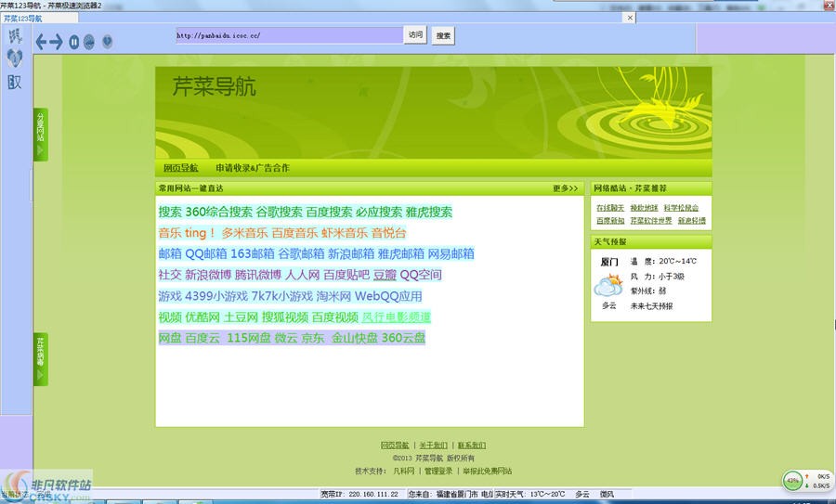
Task: Go forward with the right arrow icon
Action: 57,42
